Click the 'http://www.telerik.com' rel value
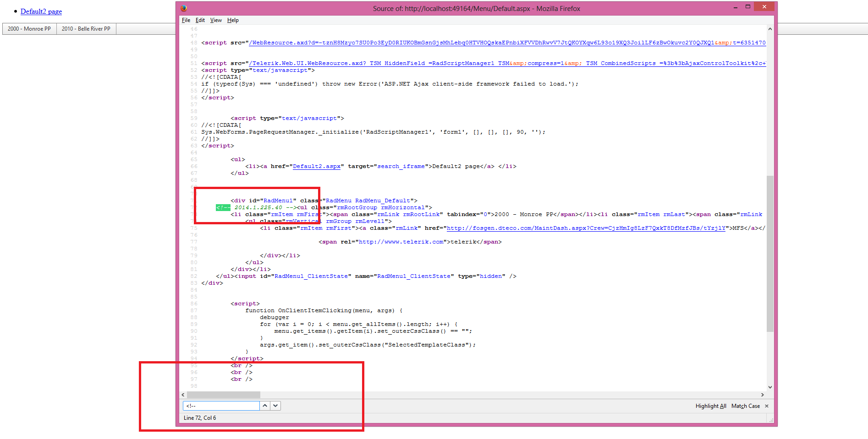 point(401,242)
